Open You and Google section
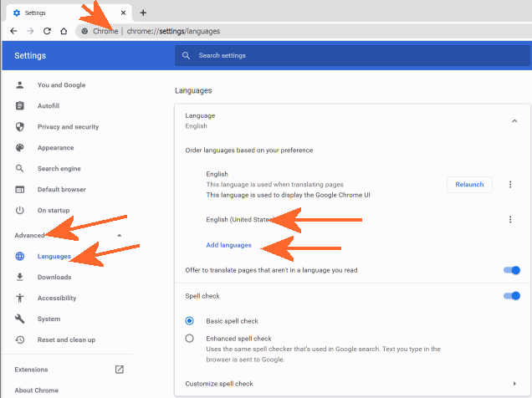This screenshot has width=532, height=398. (x=61, y=85)
